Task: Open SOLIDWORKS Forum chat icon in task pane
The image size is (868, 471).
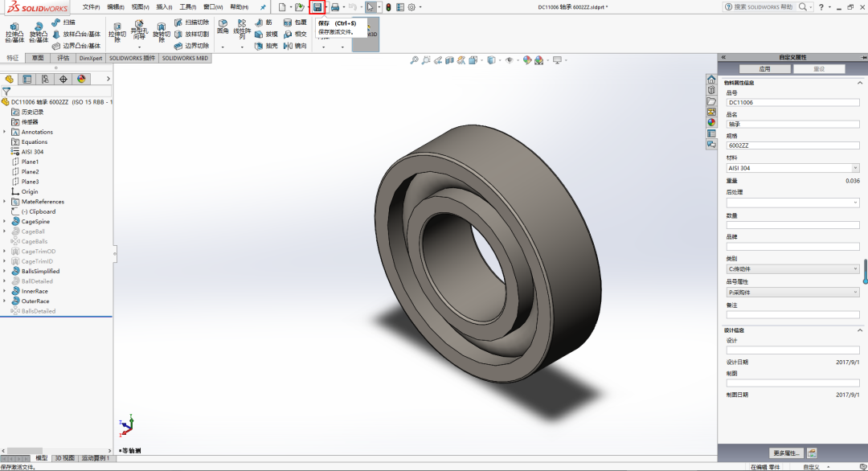Action: click(x=711, y=144)
